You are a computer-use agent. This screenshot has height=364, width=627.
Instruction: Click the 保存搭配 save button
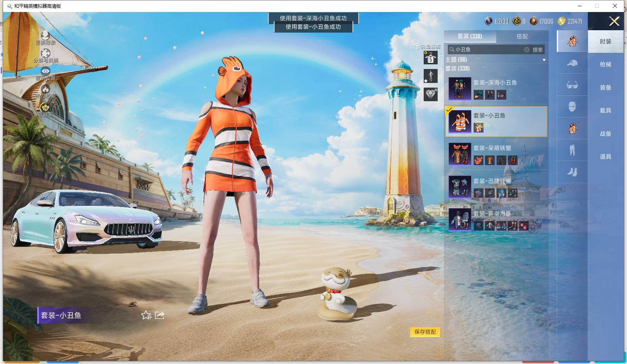point(425,332)
